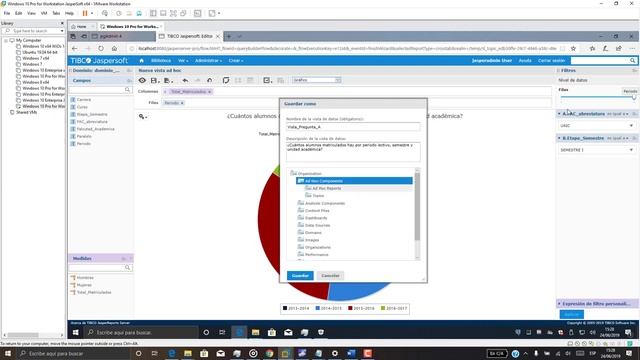Click the eye display mode icon
The height and width of the screenshot is (360, 640).
142,80
